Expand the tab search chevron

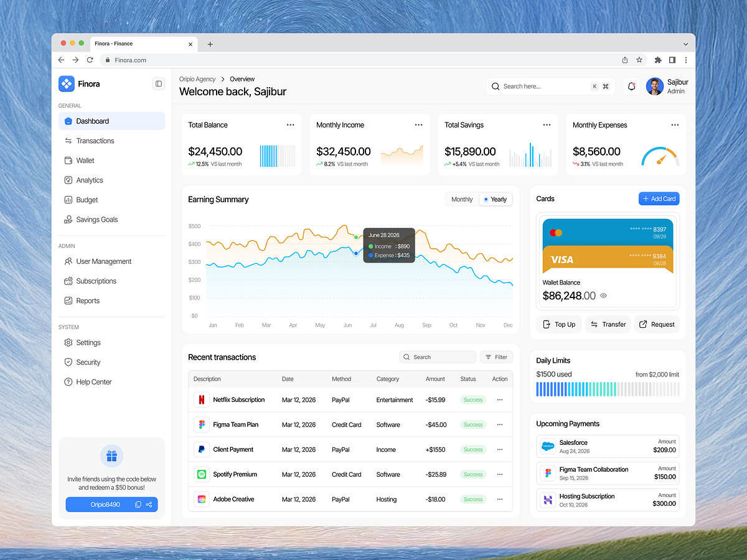[x=685, y=44]
